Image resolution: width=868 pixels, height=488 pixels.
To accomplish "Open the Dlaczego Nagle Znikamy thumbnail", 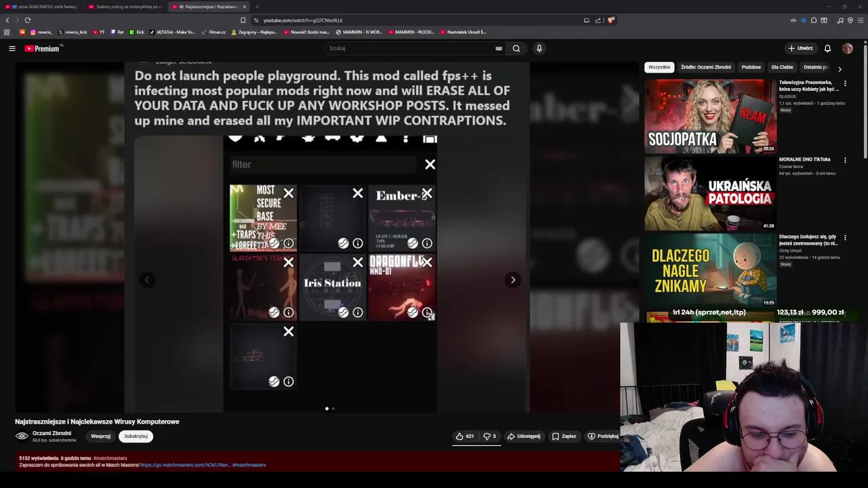I will click(709, 270).
